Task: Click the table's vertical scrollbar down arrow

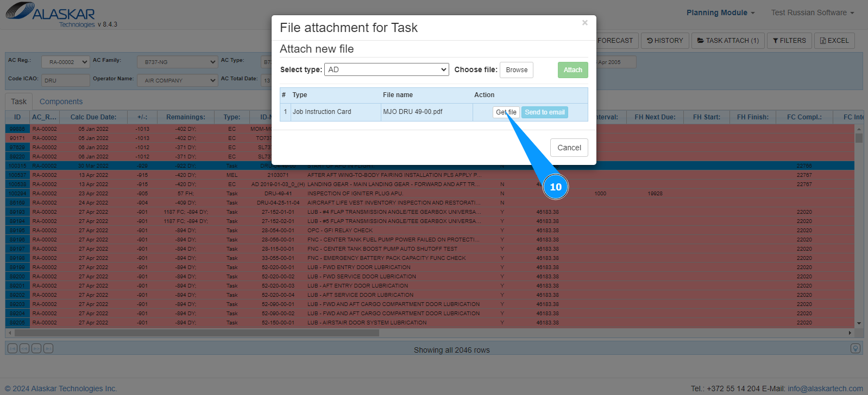Action: click(x=859, y=323)
